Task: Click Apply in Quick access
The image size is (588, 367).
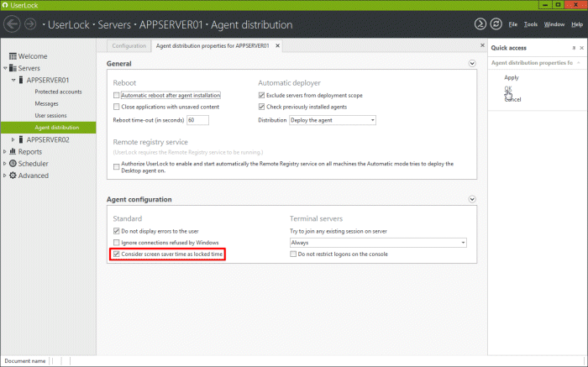Action: (512, 77)
